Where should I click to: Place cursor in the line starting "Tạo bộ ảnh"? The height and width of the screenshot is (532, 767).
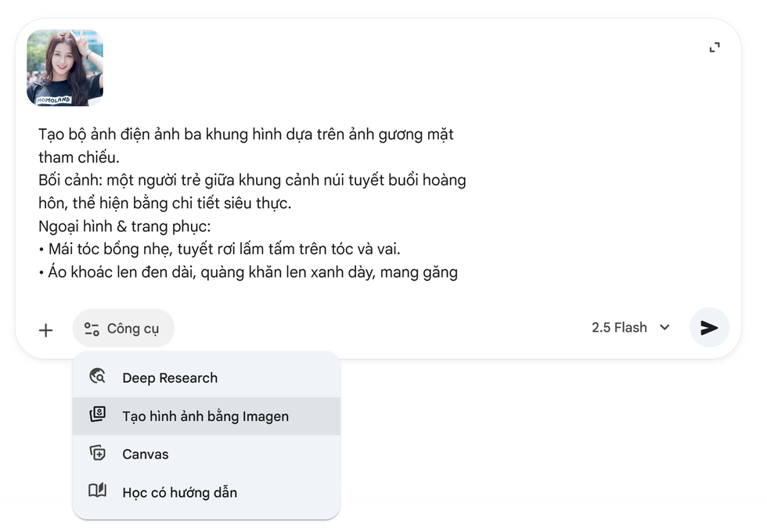pos(246,134)
